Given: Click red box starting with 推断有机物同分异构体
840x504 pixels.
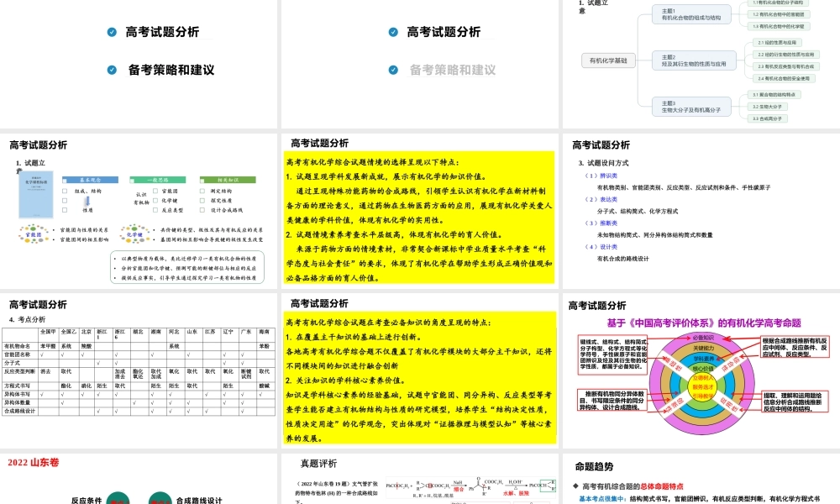Looking at the screenshot, I should click(x=612, y=400).
